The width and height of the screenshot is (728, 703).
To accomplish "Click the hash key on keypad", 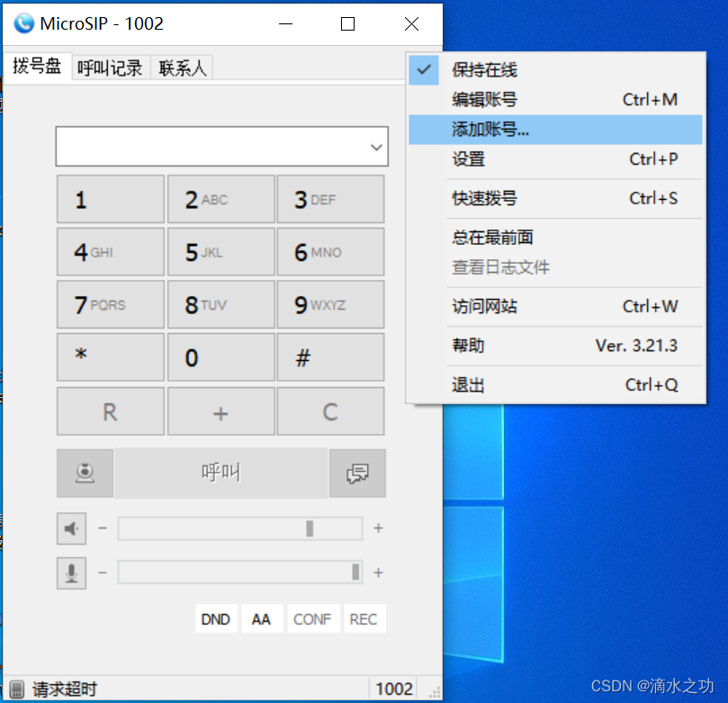I will pos(330,357).
